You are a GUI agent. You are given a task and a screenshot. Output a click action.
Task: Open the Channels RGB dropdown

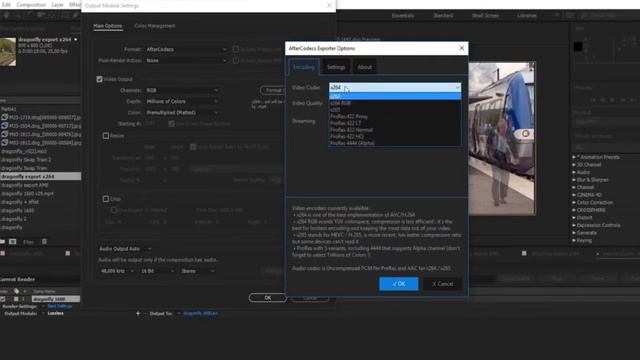(x=182, y=90)
